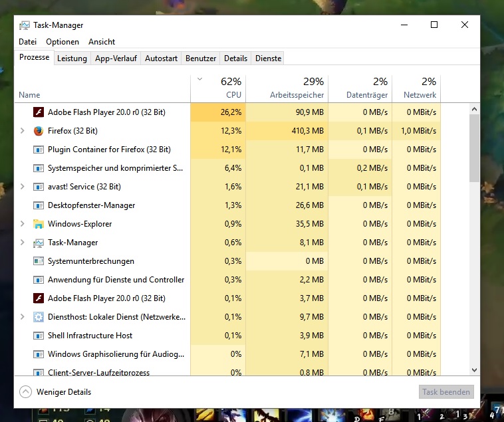Click the 6,4% CPU value
The image size is (504, 422).
pos(233,168)
